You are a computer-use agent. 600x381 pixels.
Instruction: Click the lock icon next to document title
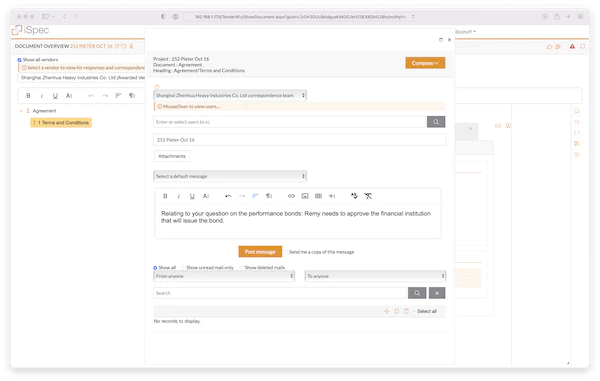point(131,46)
